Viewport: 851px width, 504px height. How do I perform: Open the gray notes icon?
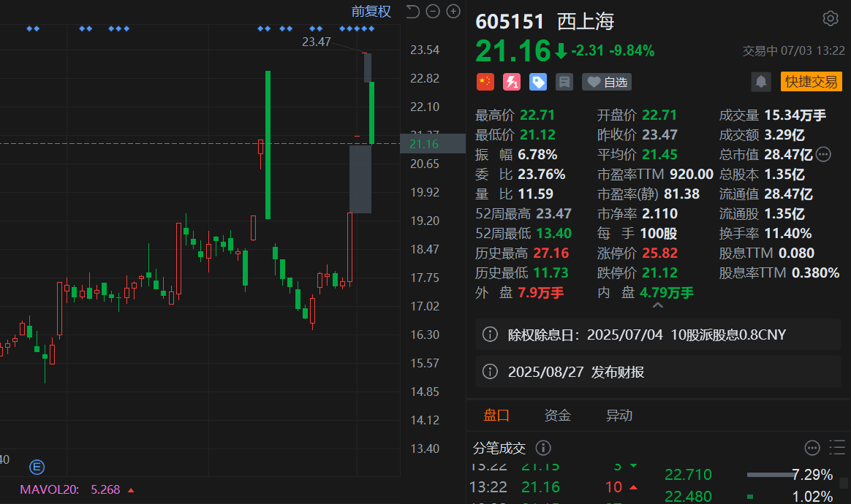564,82
